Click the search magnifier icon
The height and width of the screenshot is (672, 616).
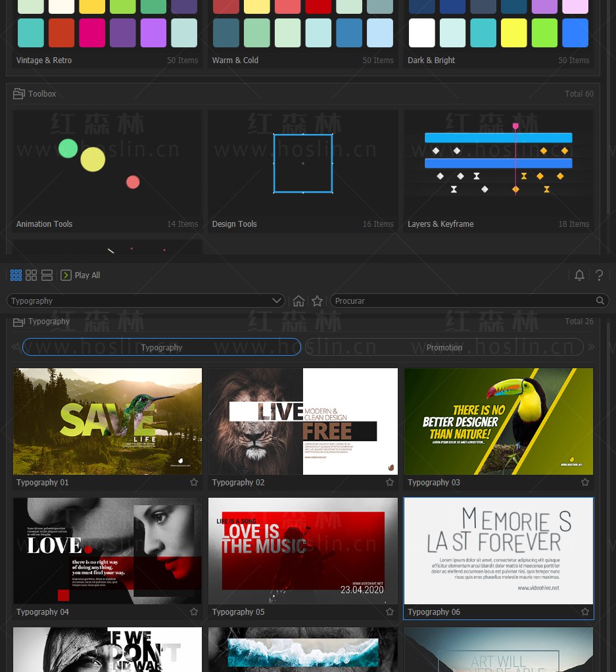pyautogui.click(x=600, y=301)
